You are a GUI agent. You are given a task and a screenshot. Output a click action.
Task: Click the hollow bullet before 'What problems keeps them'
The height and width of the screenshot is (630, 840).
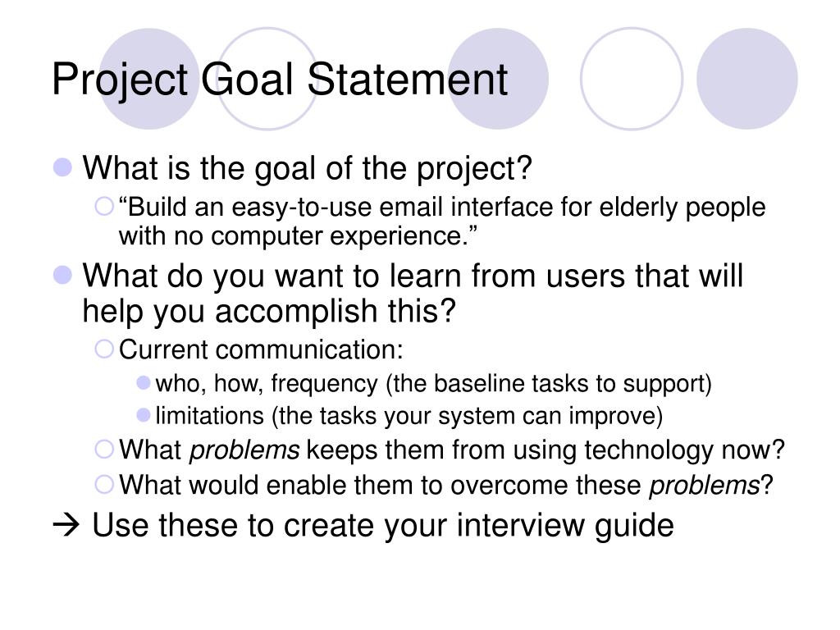[x=104, y=449]
